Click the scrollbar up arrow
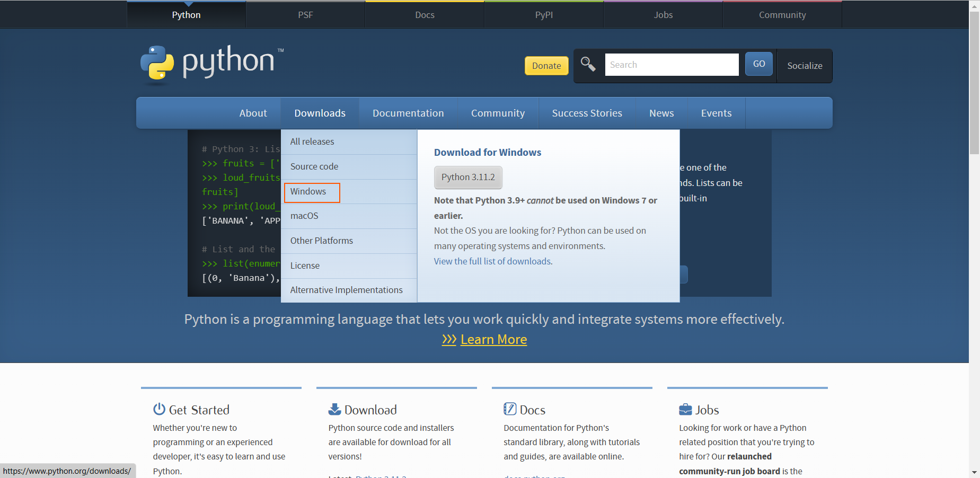 [x=974, y=5]
